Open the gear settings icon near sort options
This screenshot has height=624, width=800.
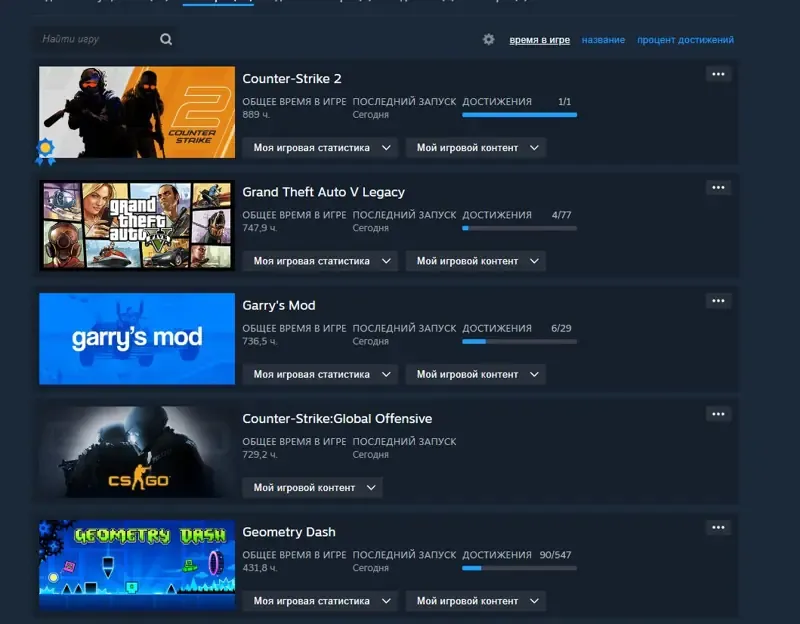(x=489, y=39)
